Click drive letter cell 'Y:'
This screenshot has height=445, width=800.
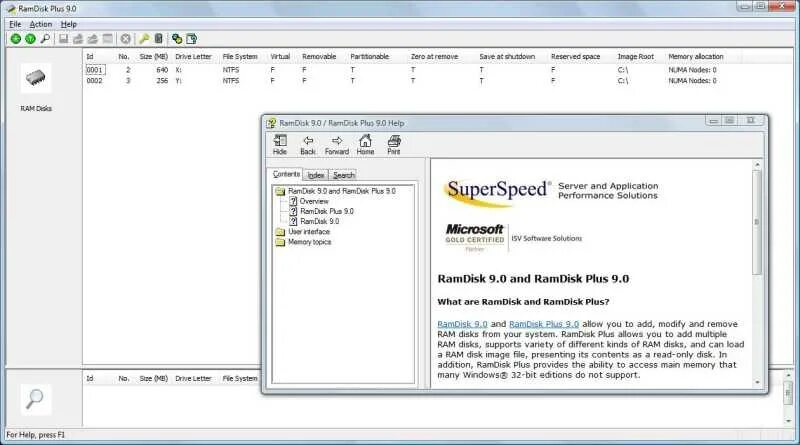[179, 81]
